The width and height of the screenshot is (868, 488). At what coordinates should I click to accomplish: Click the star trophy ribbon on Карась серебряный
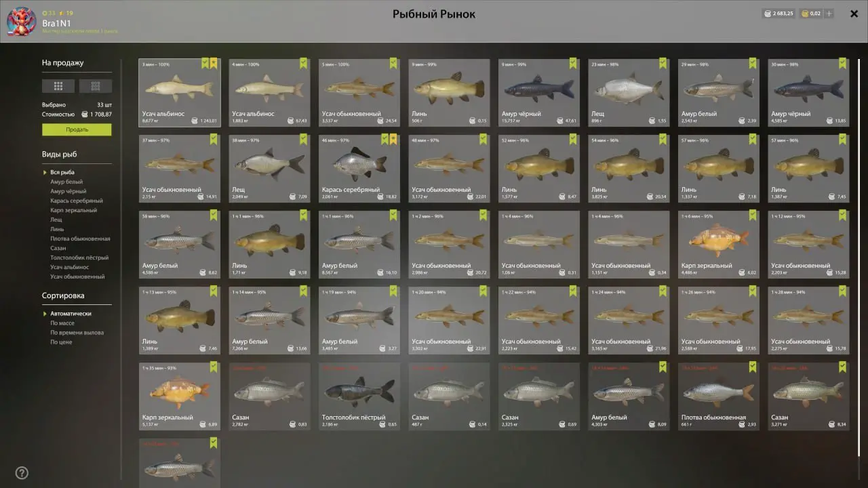click(393, 140)
